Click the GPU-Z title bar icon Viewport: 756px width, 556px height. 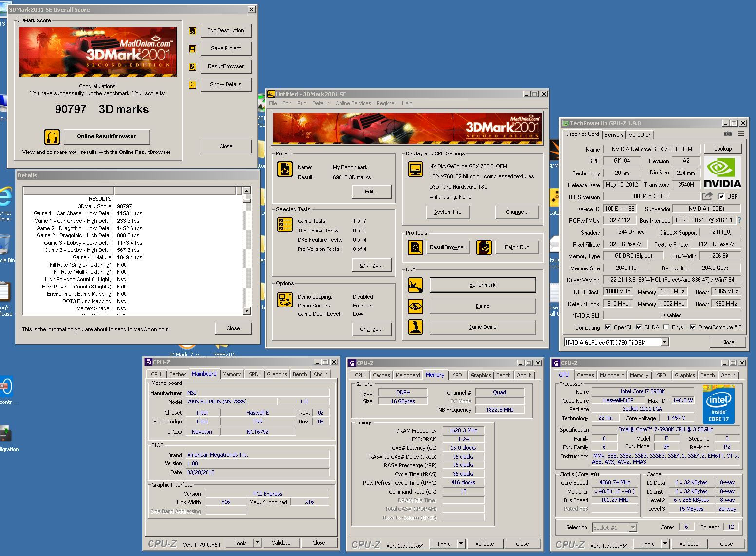[x=566, y=123]
